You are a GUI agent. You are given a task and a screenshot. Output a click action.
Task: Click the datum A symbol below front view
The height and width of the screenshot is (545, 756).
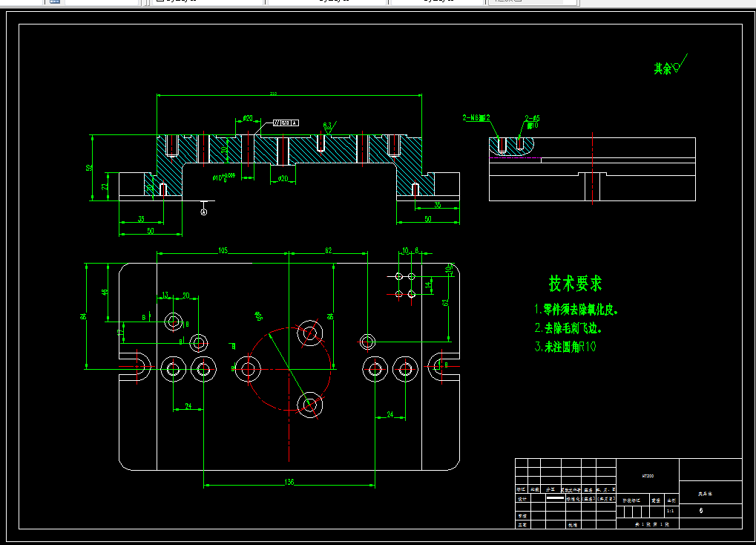[x=204, y=212]
